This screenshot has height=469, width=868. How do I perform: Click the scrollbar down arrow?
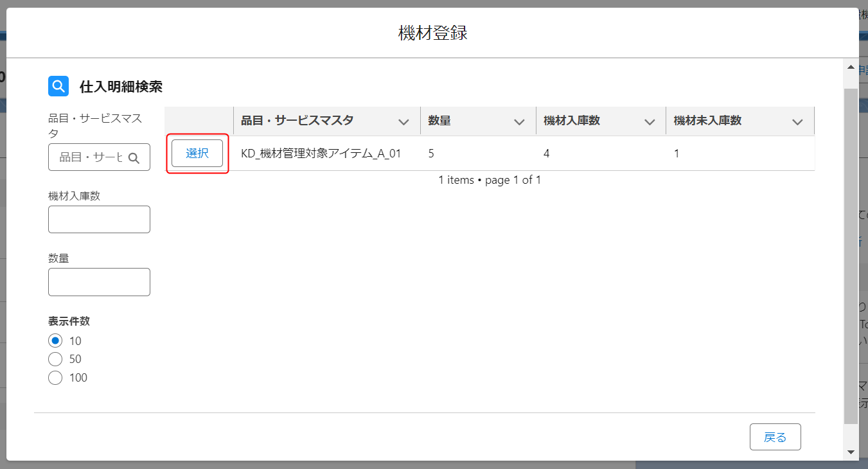click(x=851, y=452)
